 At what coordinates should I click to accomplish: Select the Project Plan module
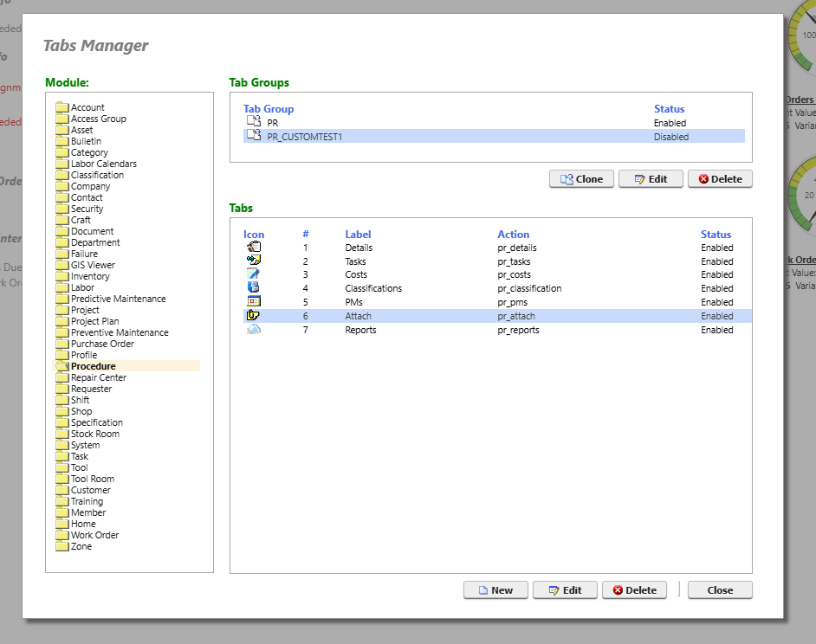(94, 321)
